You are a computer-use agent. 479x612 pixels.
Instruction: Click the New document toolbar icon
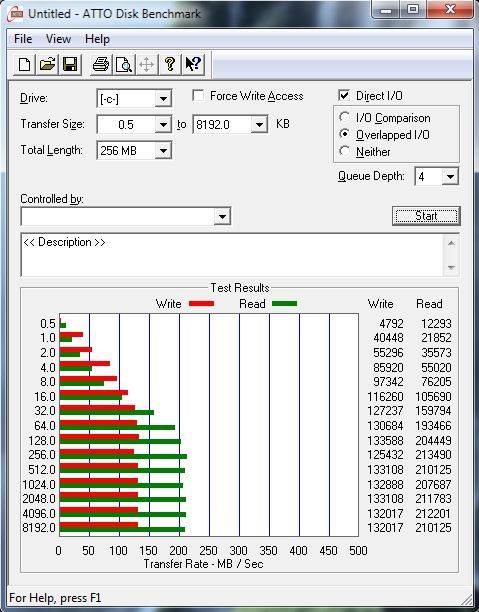point(25,64)
